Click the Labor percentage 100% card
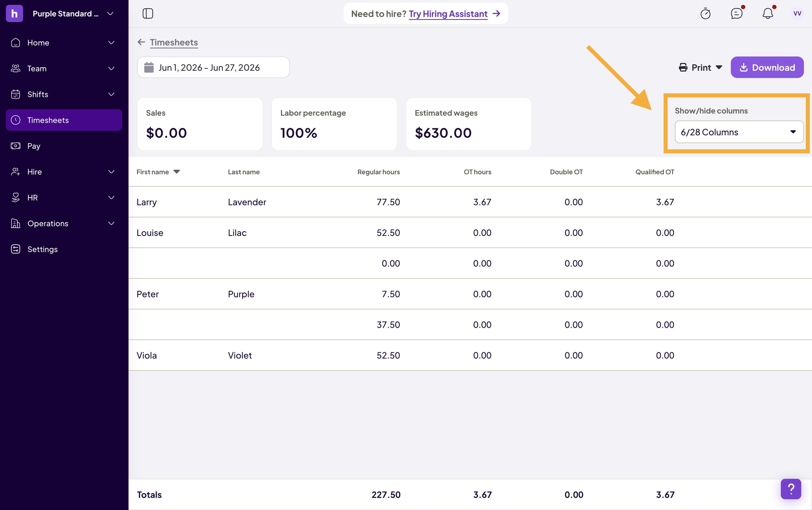The image size is (812, 510). point(334,124)
